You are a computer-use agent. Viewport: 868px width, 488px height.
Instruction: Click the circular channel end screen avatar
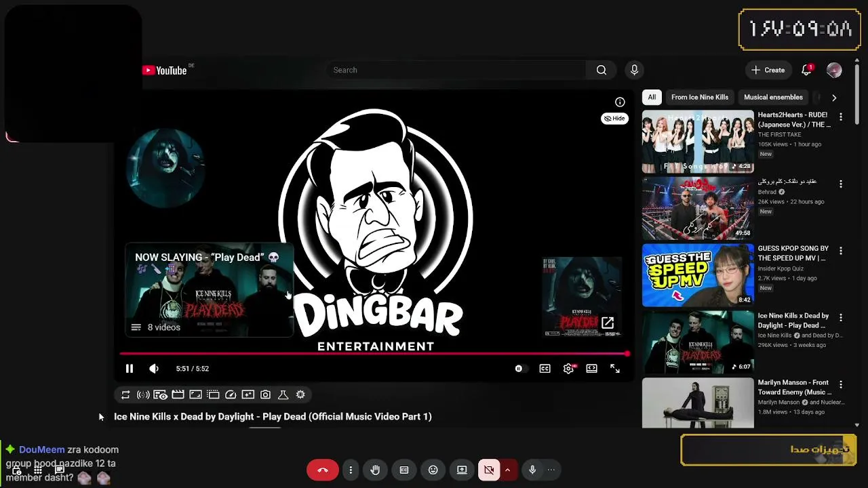(165, 167)
